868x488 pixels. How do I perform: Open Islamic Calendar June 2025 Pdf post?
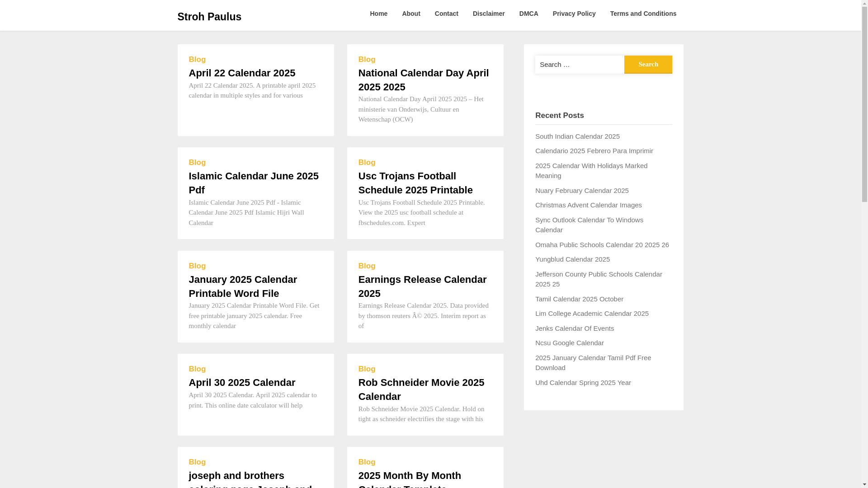253,183
